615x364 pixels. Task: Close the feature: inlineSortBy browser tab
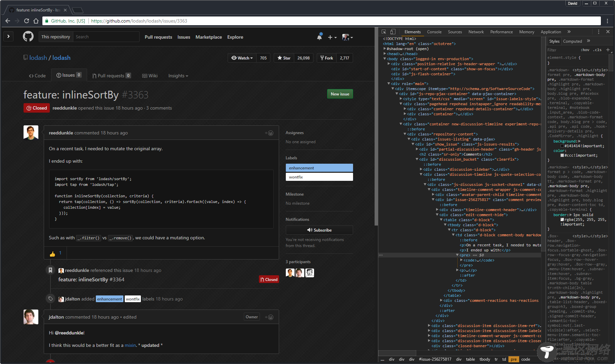click(65, 10)
